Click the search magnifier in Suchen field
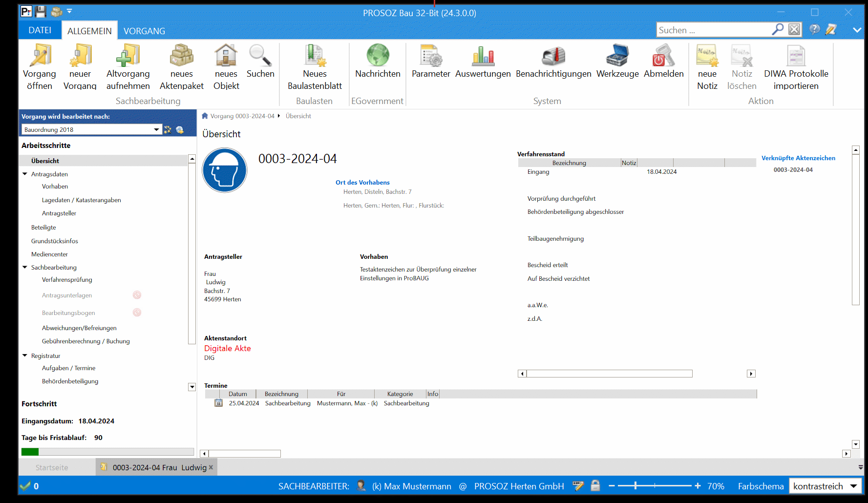 tap(778, 29)
